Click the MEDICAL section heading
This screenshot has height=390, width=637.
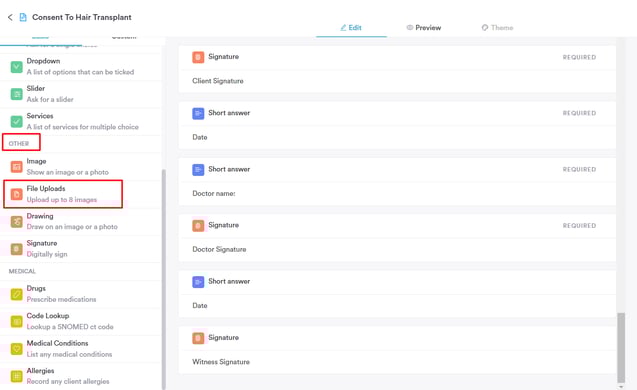pos(22,271)
